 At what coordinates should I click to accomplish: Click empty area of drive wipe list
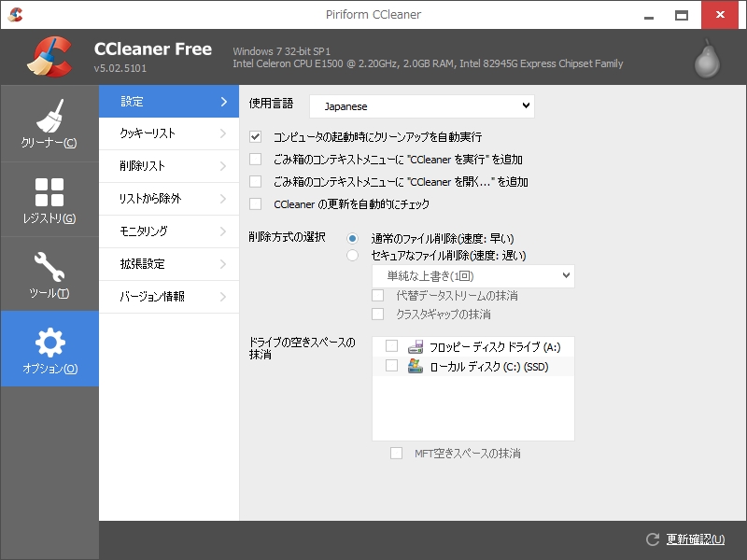472,409
